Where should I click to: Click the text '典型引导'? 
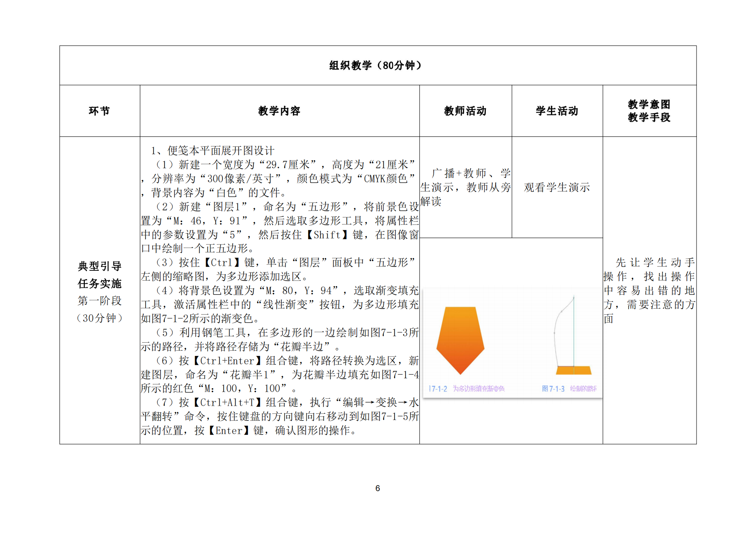(100, 266)
